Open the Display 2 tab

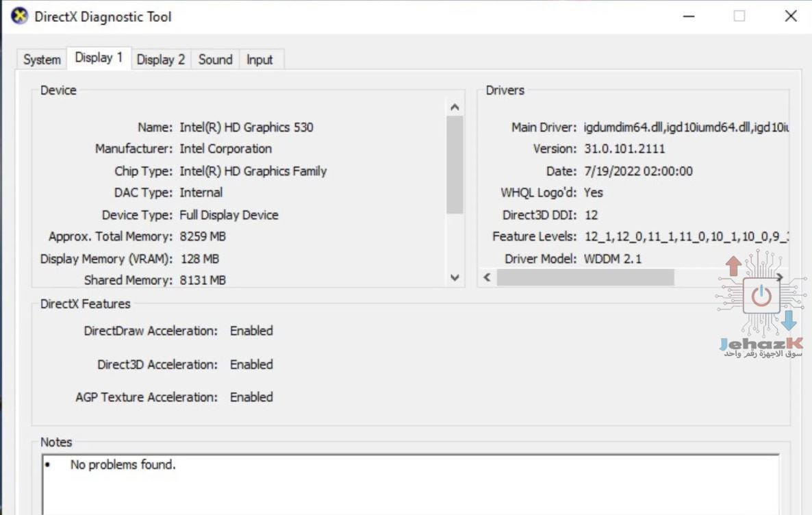coord(160,60)
